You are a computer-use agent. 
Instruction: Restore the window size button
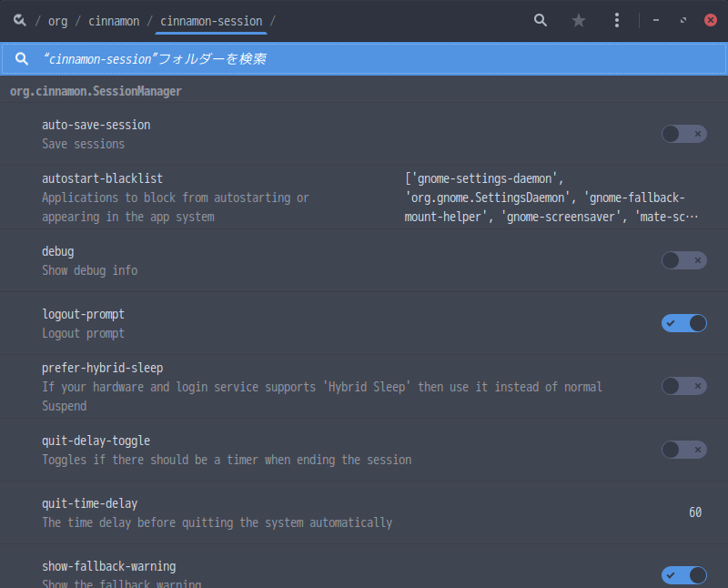[x=683, y=20]
